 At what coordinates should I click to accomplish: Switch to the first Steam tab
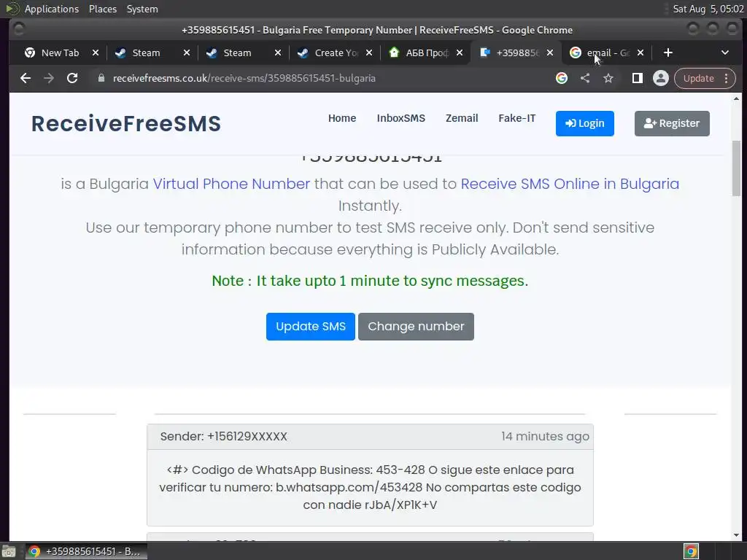146,52
